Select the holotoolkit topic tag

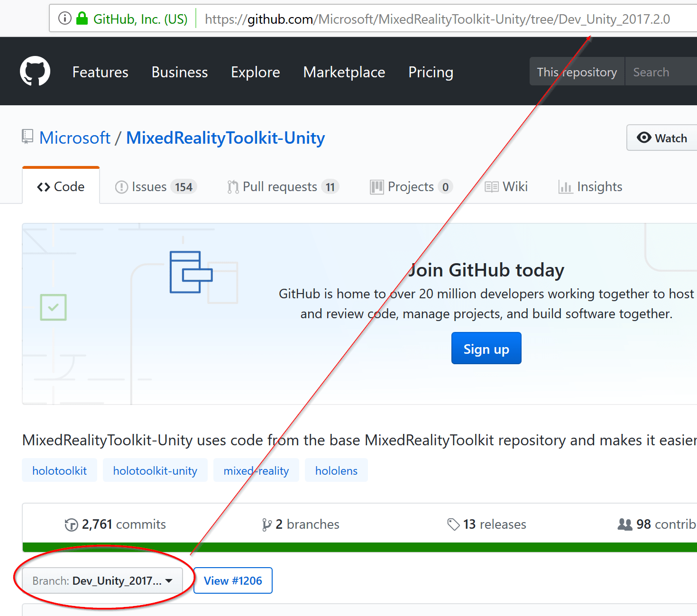[60, 470]
